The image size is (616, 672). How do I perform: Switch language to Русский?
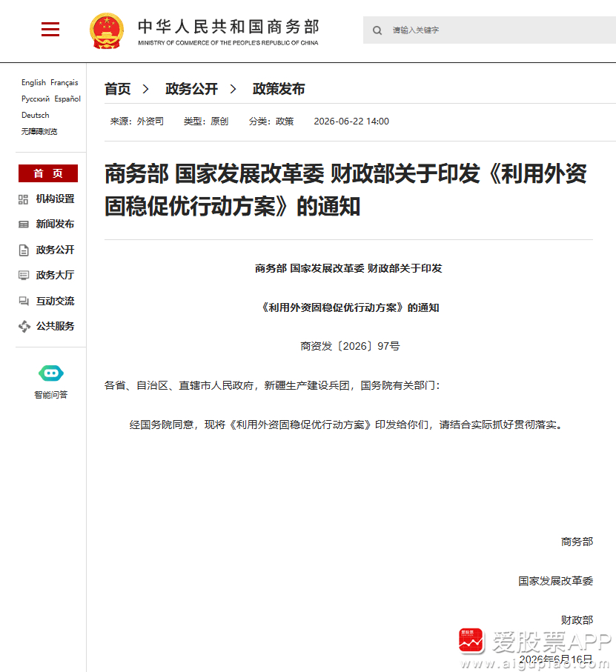[36, 99]
